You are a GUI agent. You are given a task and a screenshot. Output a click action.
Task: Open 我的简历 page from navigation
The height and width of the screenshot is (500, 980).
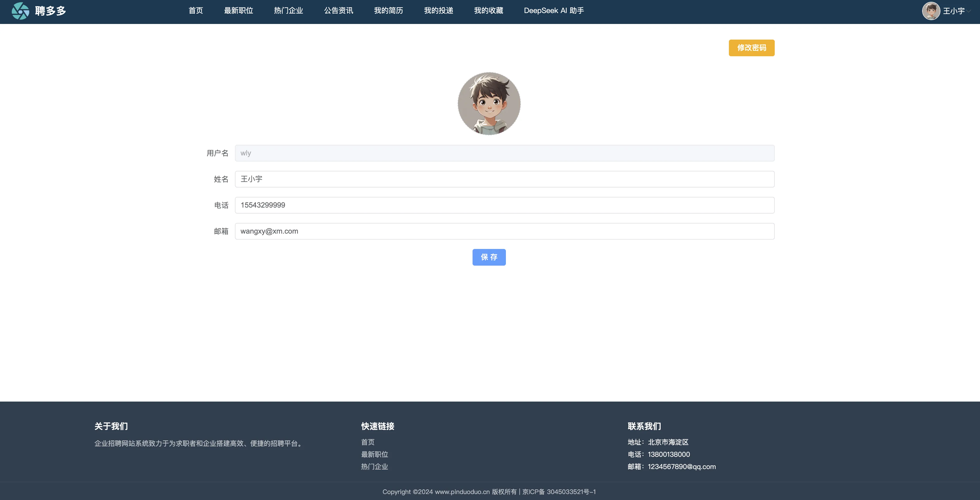click(x=388, y=11)
